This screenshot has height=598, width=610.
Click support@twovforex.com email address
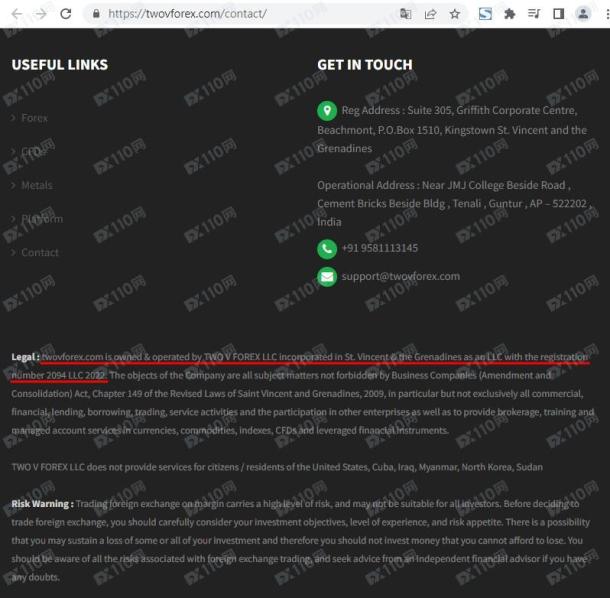click(401, 276)
